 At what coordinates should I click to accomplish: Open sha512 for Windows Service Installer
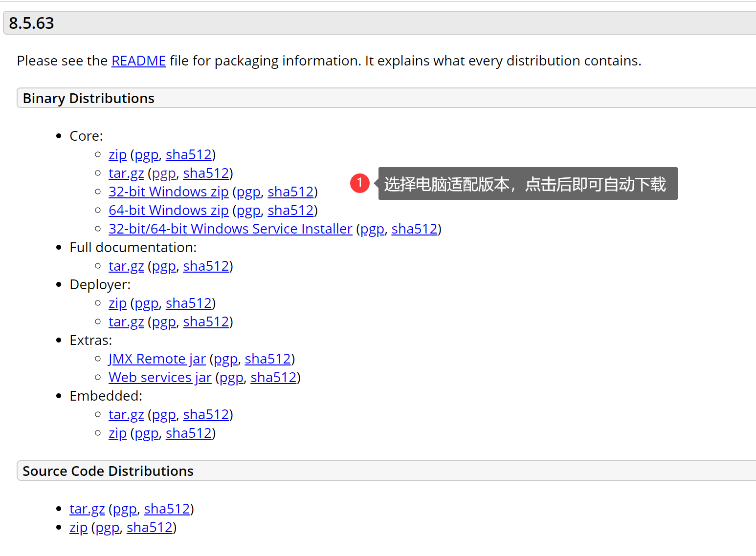pyautogui.click(x=414, y=229)
